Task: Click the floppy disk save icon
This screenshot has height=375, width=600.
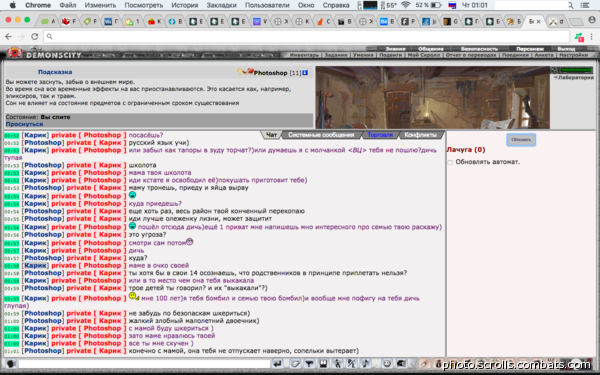Action: (323, 364)
